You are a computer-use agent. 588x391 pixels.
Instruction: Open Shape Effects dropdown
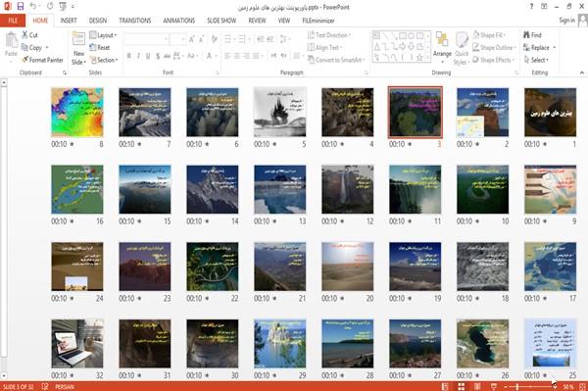tap(494, 60)
